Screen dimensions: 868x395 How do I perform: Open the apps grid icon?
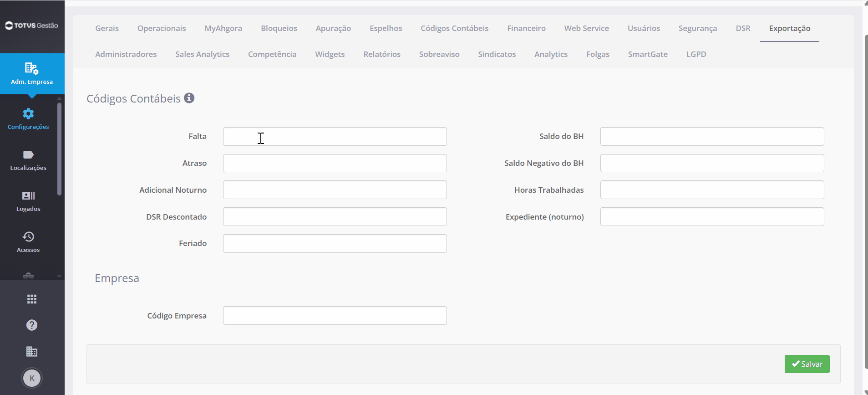pos(32,299)
